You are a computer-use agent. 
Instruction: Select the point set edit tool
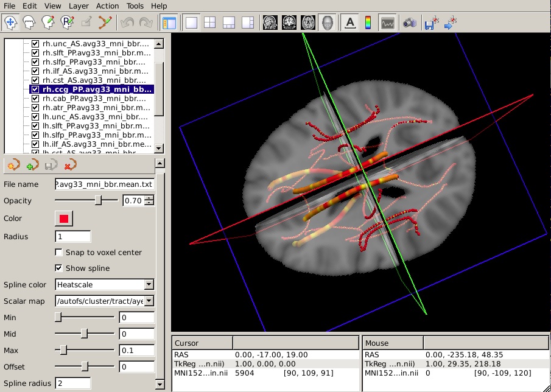(105, 23)
